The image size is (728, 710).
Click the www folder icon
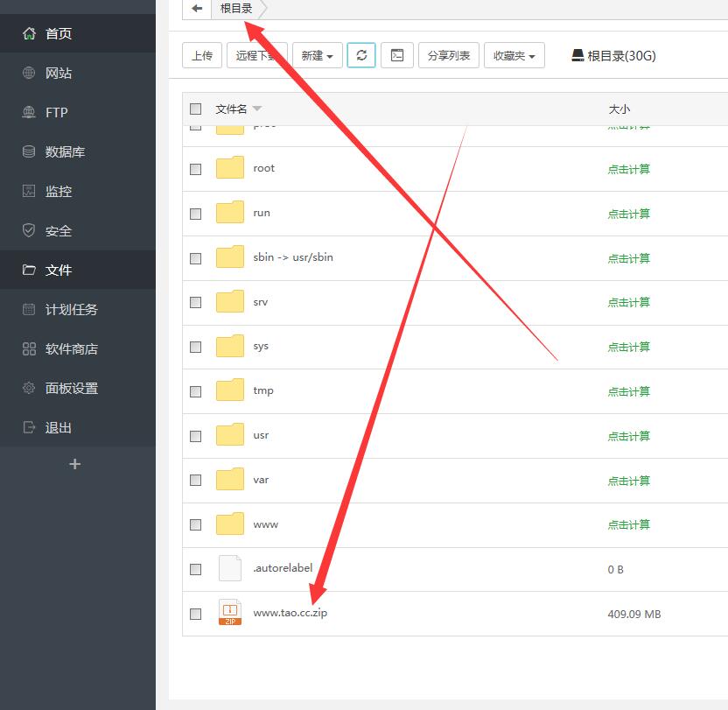(x=230, y=524)
